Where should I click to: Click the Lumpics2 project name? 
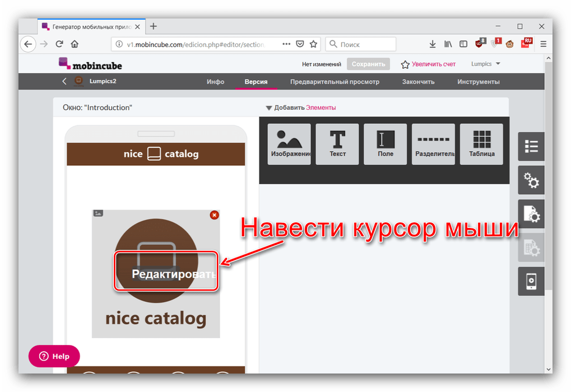[103, 81]
